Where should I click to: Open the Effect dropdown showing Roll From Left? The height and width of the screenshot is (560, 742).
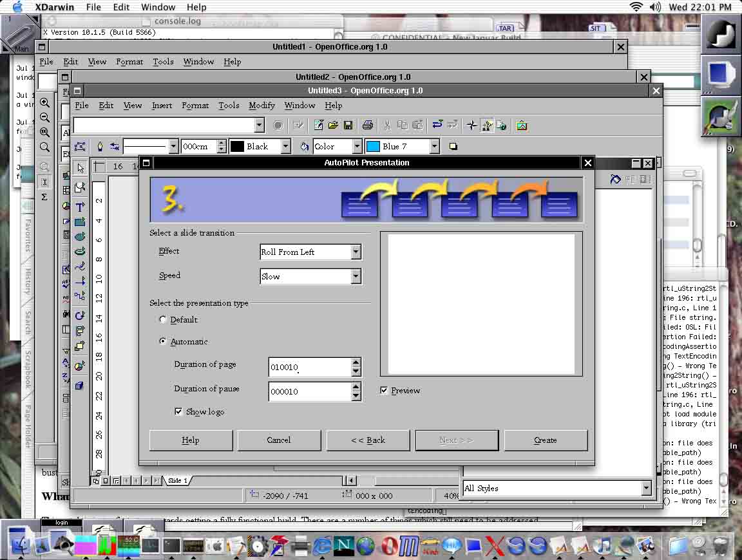point(356,252)
